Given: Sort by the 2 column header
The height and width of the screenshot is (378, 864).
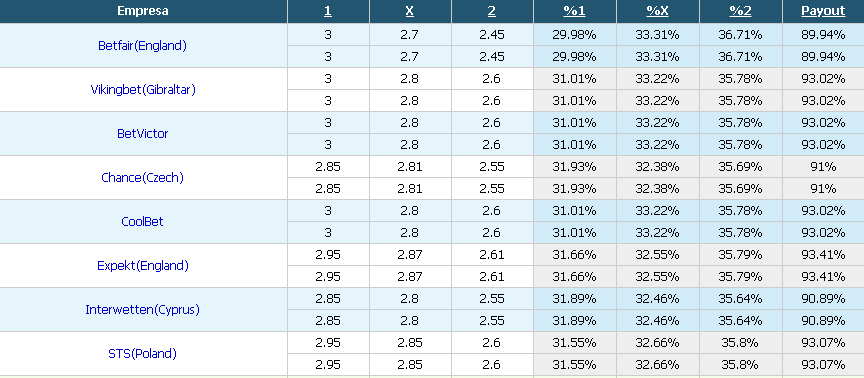Looking at the screenshot, I should coord(492,11).
